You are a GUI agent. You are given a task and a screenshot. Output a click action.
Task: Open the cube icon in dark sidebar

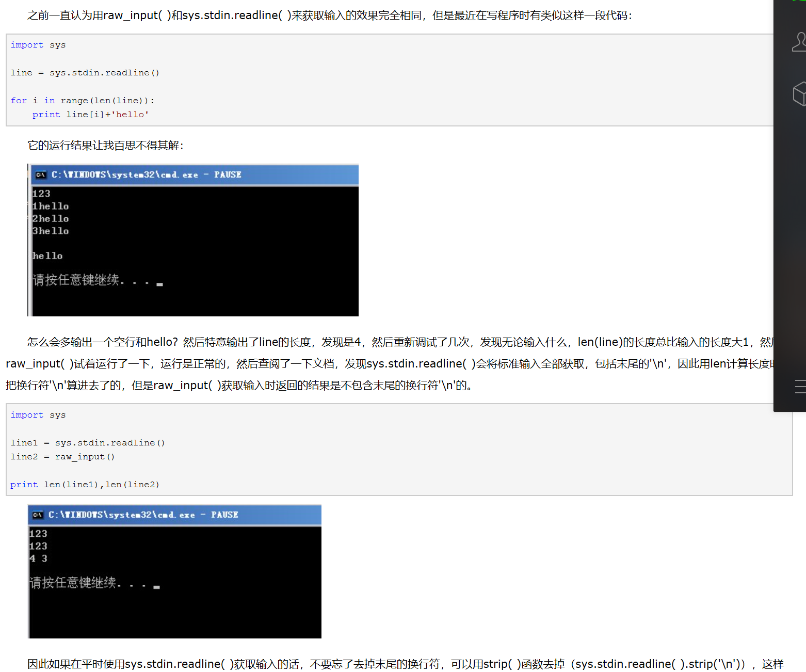[x=800, y=94]
